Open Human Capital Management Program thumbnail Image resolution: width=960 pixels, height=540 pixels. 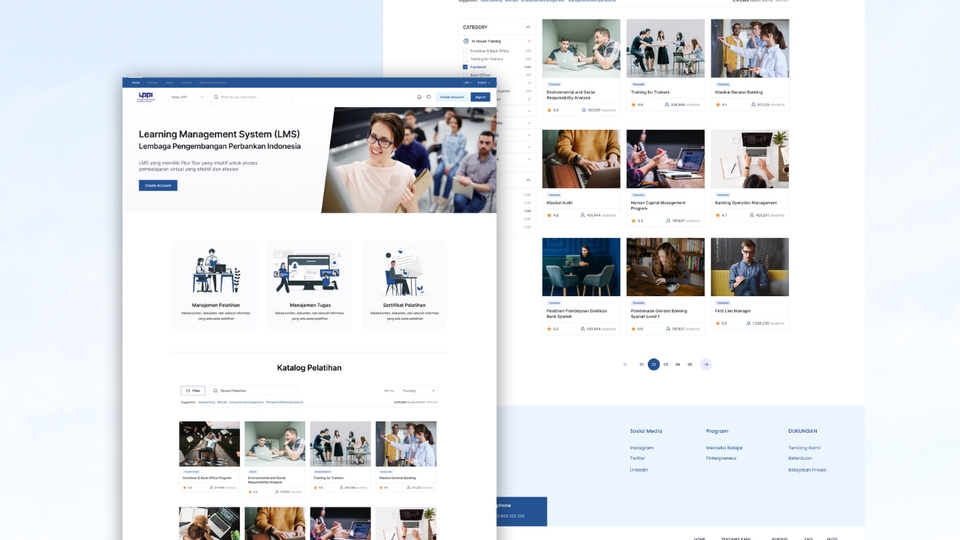click(666, 159)
